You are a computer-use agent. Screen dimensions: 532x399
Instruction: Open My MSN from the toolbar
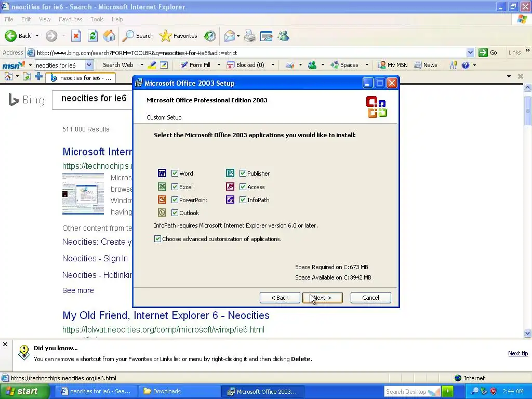393,65
